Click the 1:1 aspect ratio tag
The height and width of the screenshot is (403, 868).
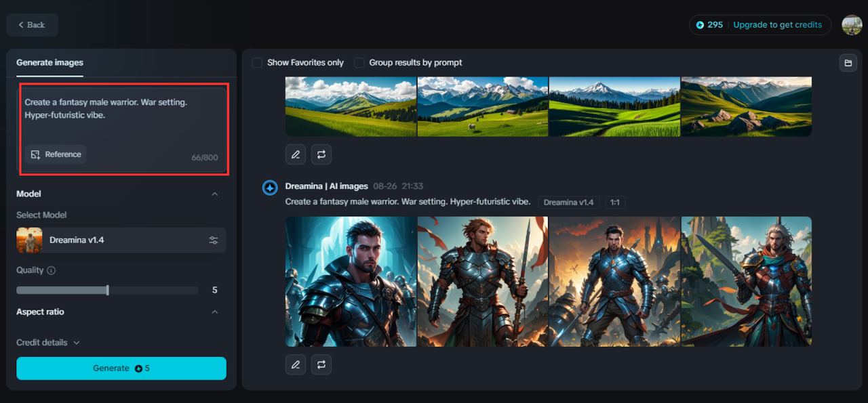[614, 203]
